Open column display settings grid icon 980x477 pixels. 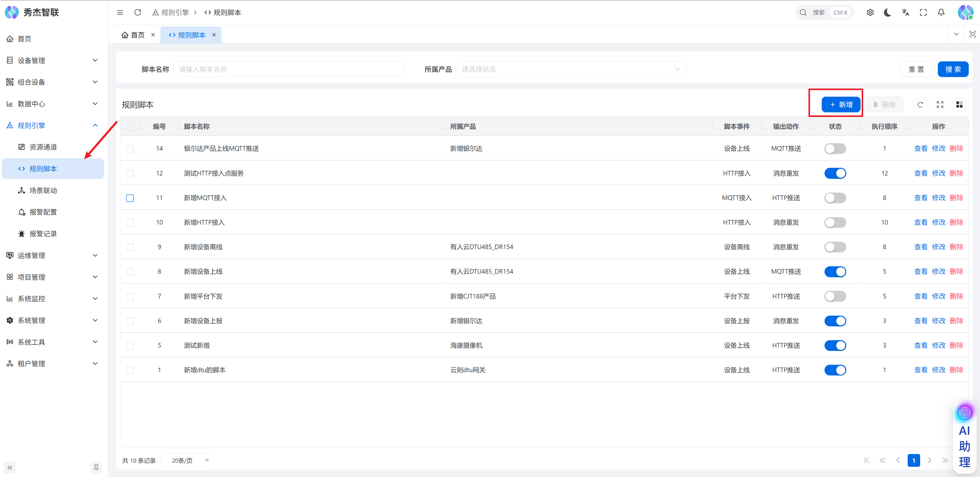(x=959, y=105)
